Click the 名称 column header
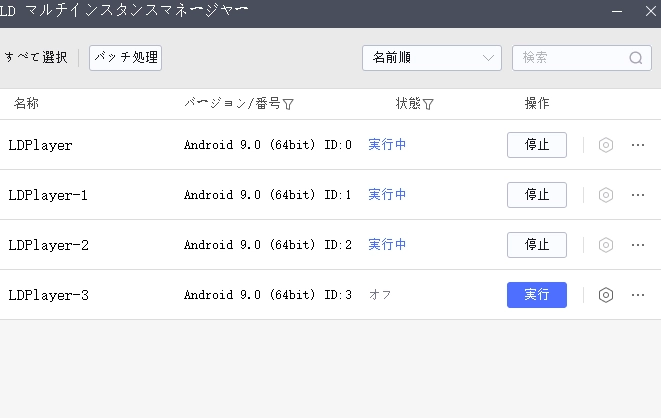Viewport: 661px width, 418px height. 27,104
